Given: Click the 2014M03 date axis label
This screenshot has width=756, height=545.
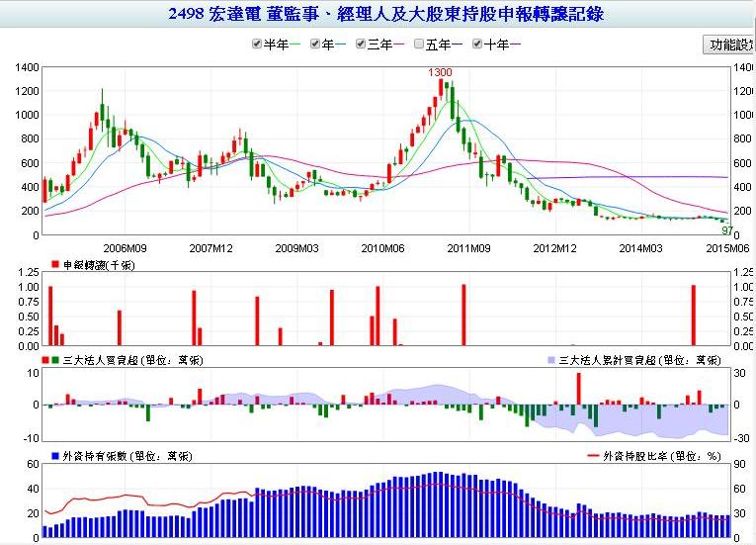Looking at the screenshot, I should (x=640, y=248).
